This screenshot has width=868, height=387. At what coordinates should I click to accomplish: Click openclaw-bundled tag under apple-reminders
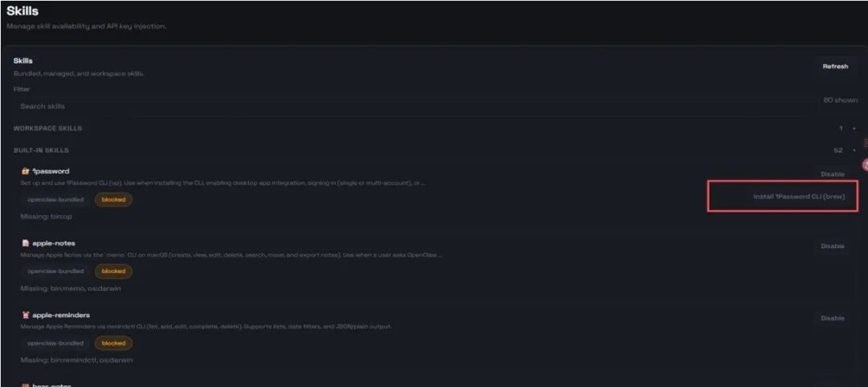pos(55,344)
